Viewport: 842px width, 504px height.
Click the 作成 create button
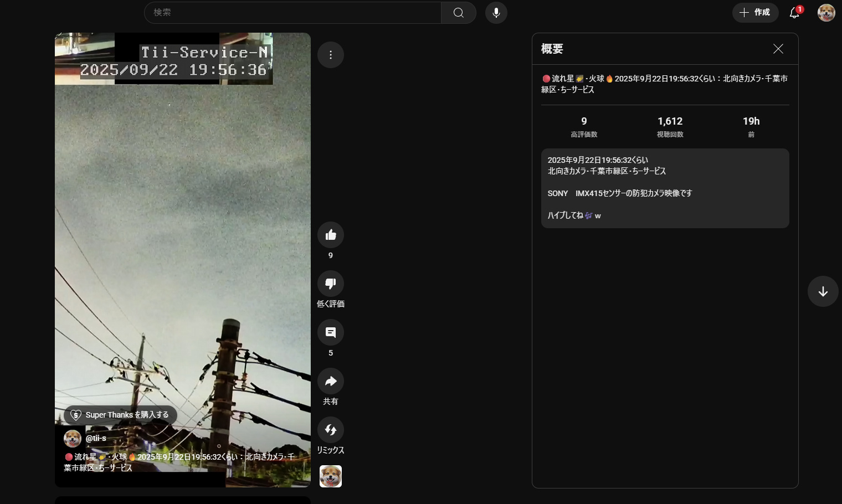pyautogui.click(x=755, y=13)
